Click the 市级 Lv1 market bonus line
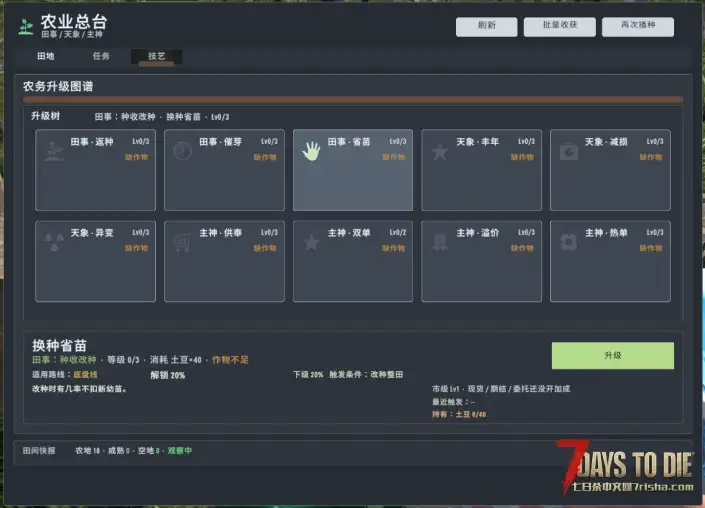The height and width of the screenshot is (508, 705). (501, 389)
